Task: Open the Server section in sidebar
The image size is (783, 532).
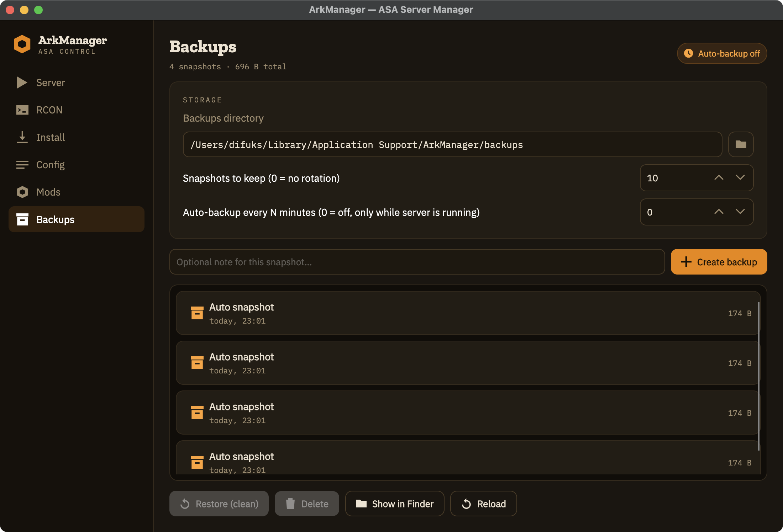Action: click(x=76, y=83)
